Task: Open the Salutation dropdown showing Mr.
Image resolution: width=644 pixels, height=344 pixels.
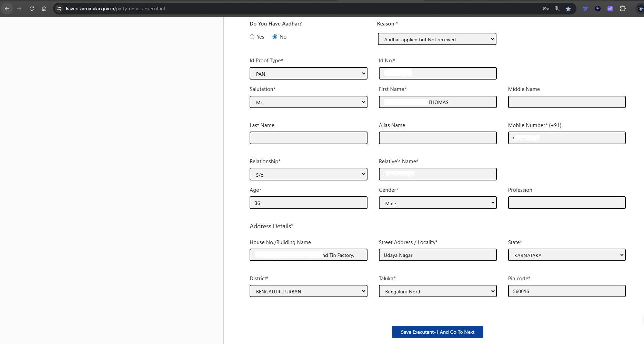Action: 308,102
